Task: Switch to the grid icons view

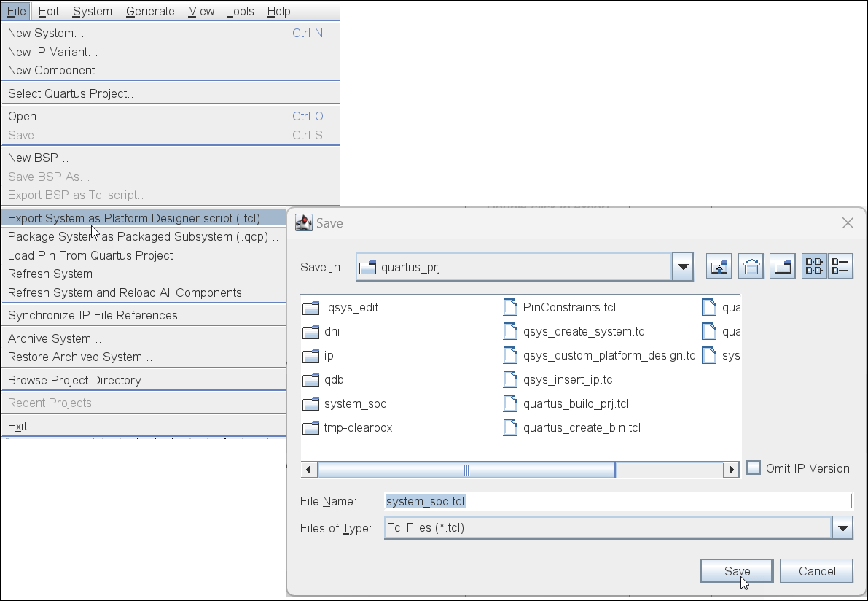Action: pos(813,266)
